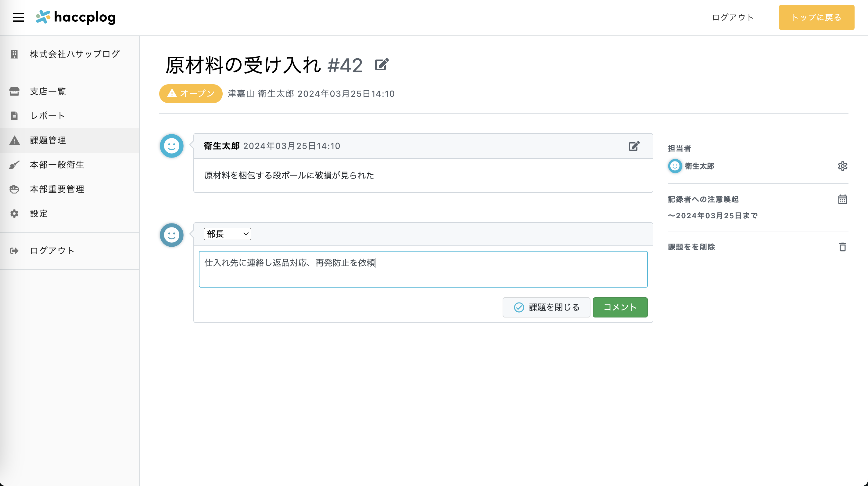Edit the comment by 衛生太郎
Image resolution: width=868 pixels, height=486 pixels.
click(634, 146)
